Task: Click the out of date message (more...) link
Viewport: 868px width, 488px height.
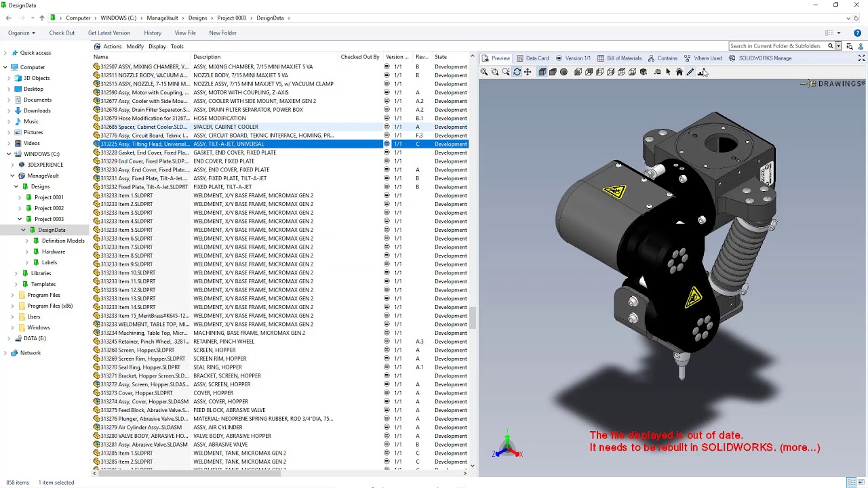Action: 800,447
